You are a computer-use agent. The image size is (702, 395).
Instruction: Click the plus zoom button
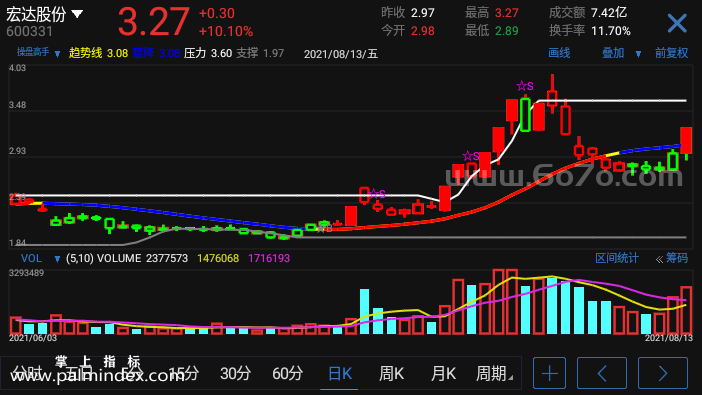(549, 373)
